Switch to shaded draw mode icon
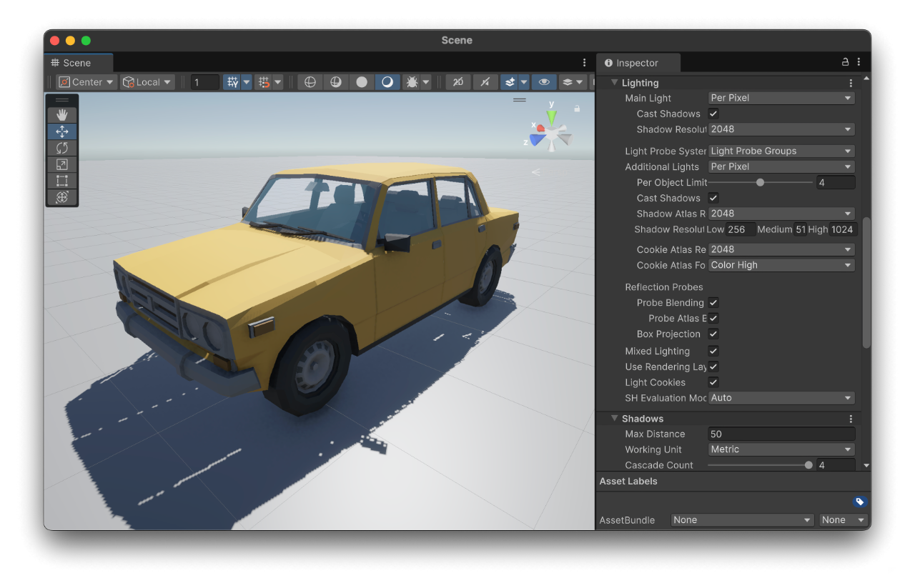 (387, 82)
